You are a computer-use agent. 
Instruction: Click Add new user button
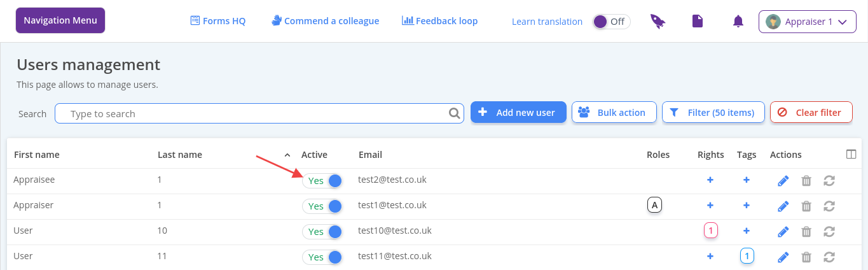pos(518,113)
